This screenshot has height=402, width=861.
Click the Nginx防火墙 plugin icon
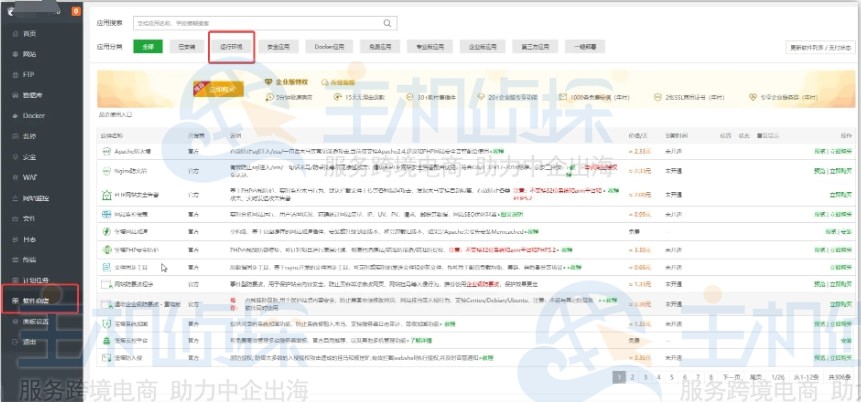point(104,169)
